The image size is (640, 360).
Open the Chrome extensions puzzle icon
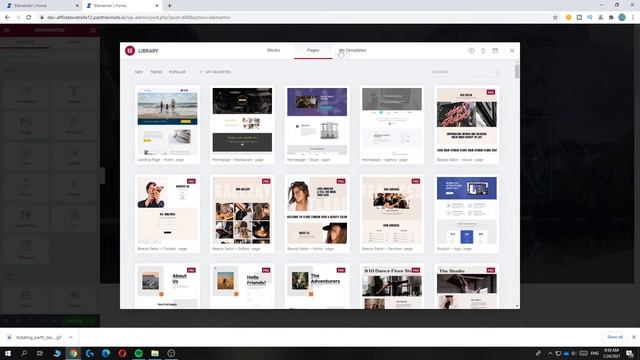coord(611,18)
